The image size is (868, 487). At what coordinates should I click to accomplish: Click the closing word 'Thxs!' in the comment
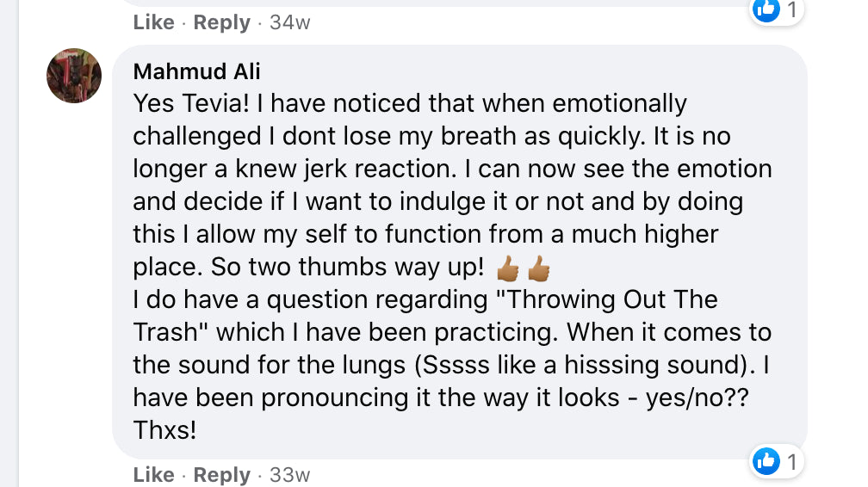pyautogui.click(x=164, y=430)
